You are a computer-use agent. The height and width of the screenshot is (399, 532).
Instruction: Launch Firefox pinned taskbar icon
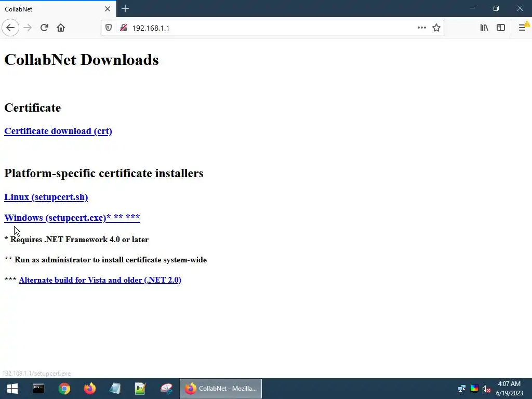(x=90, y=389)
